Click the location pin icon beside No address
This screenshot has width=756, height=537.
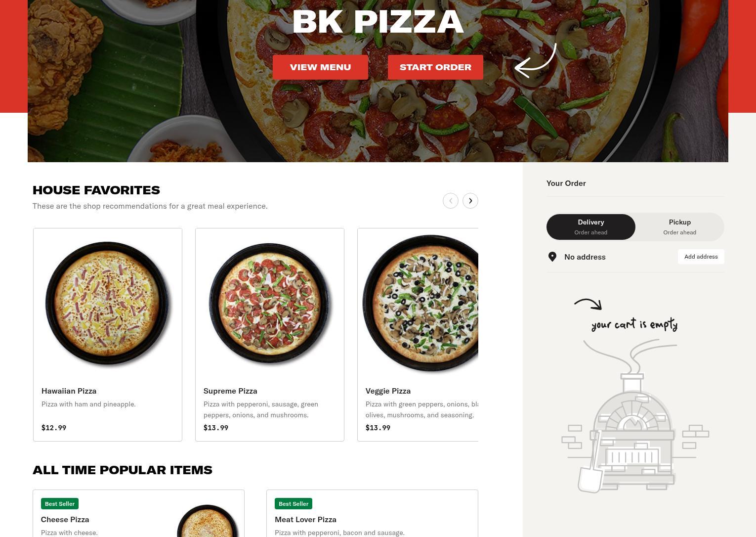point(552,257)
